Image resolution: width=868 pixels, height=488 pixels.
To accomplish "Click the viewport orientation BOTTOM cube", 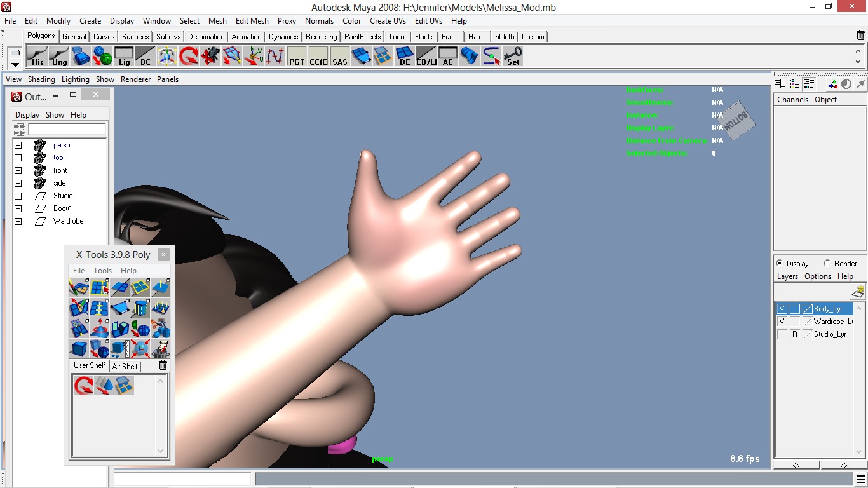I will (x=737, y=121).
